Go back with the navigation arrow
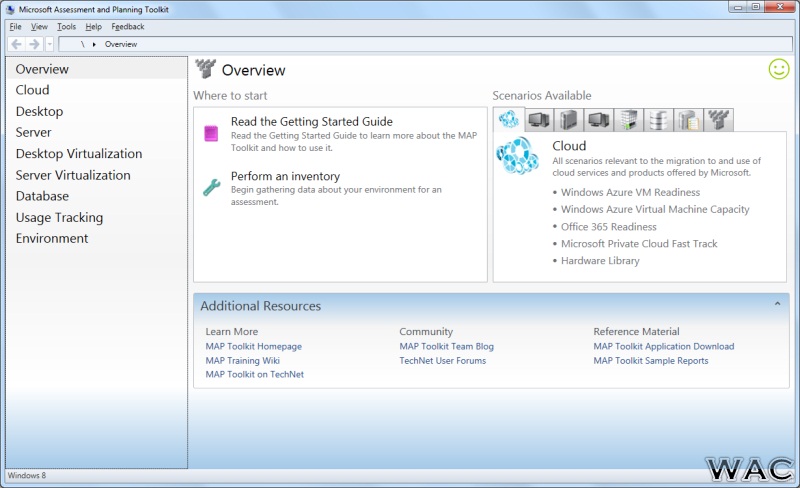 point(16,44)
